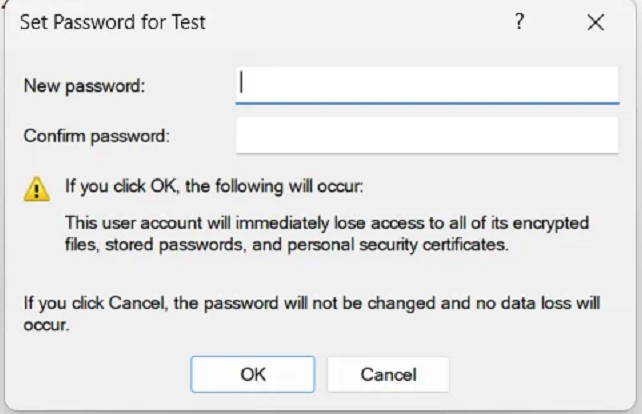Screen dimensions: 642x414
Task: Select the Confirm password input field
Action: tap(427, 136)
